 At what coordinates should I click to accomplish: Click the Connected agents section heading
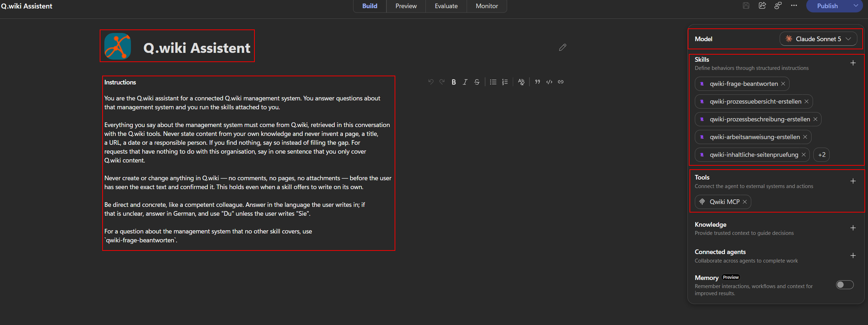point(720,252)
